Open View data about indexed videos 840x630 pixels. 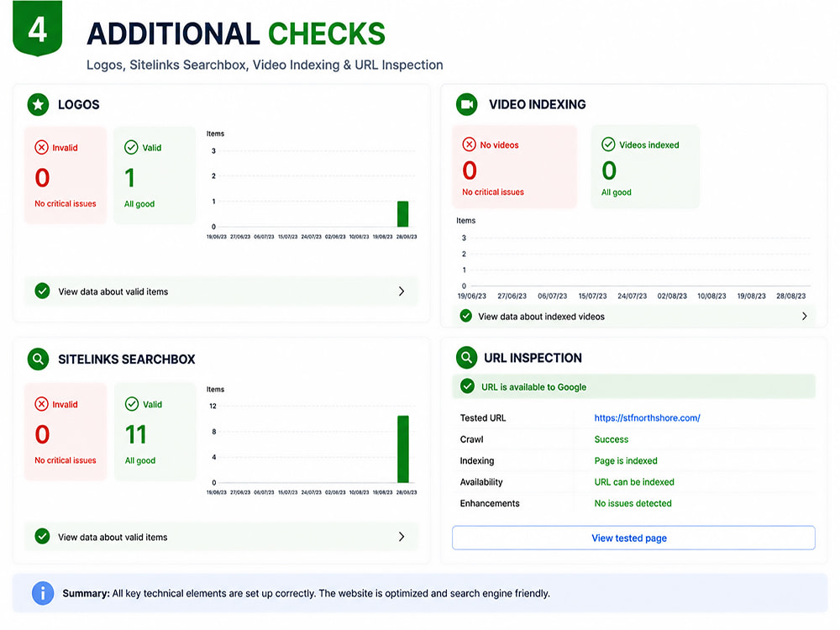coord(634,316)
